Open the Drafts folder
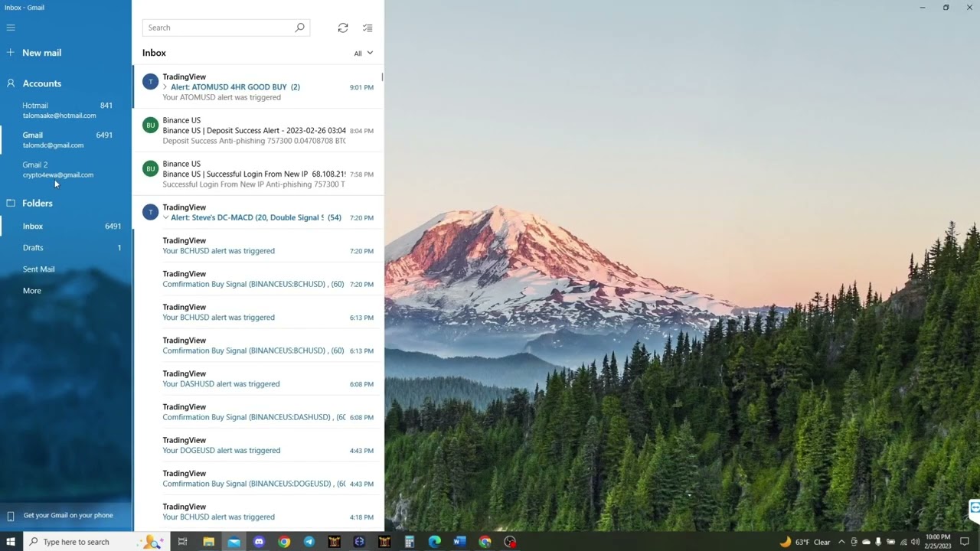The width and height of the screenshot is (980, 551). click(x=66, y=248)
